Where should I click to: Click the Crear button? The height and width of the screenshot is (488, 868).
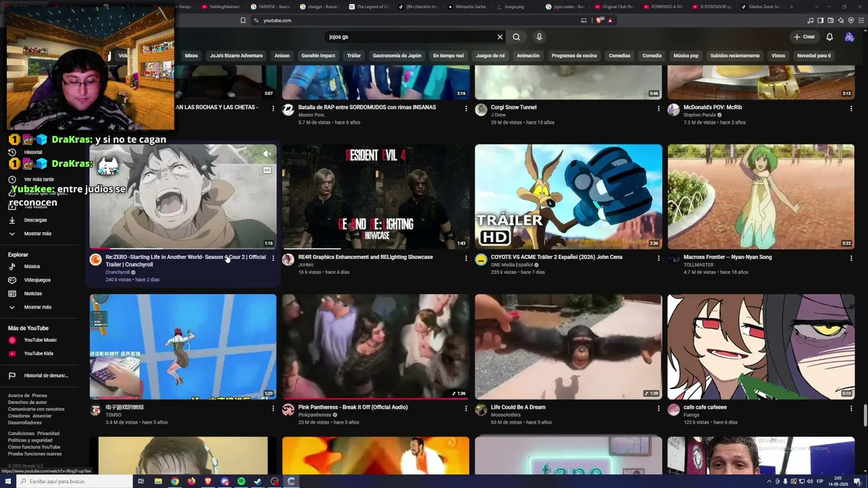[804, 37]
